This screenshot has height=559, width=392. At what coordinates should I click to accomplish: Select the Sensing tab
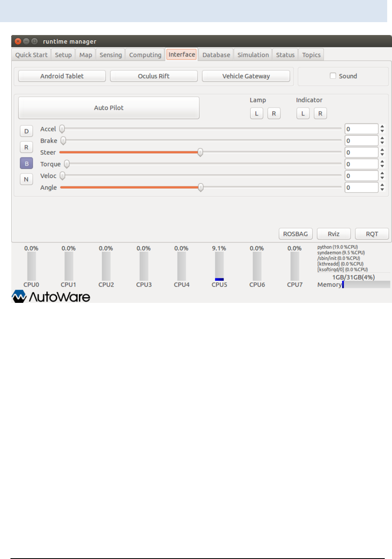click(110, 55)
